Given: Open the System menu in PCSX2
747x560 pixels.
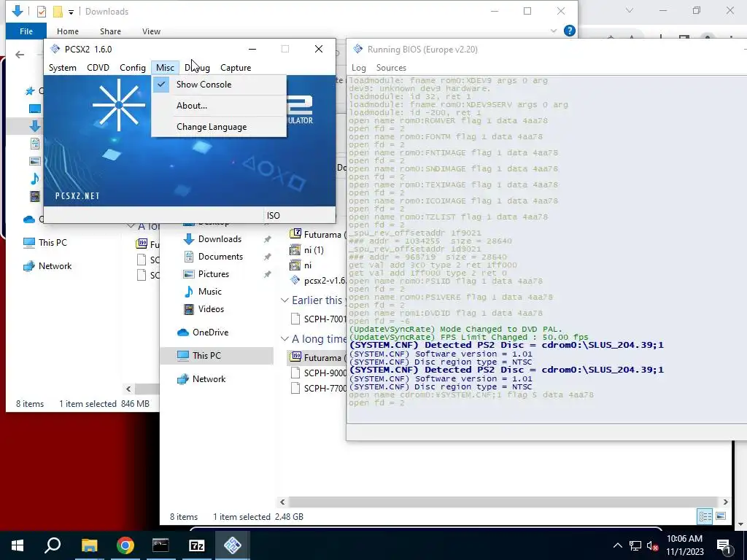Looking at the screenshot, I should (63, 68).
